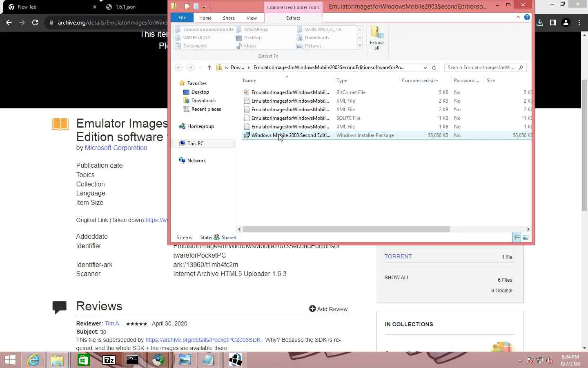The height and width of the screenshot is (368, 588).
Task: Open 7-Zip from taskbar
Action: pyautogui.click(x=109, y=360)
